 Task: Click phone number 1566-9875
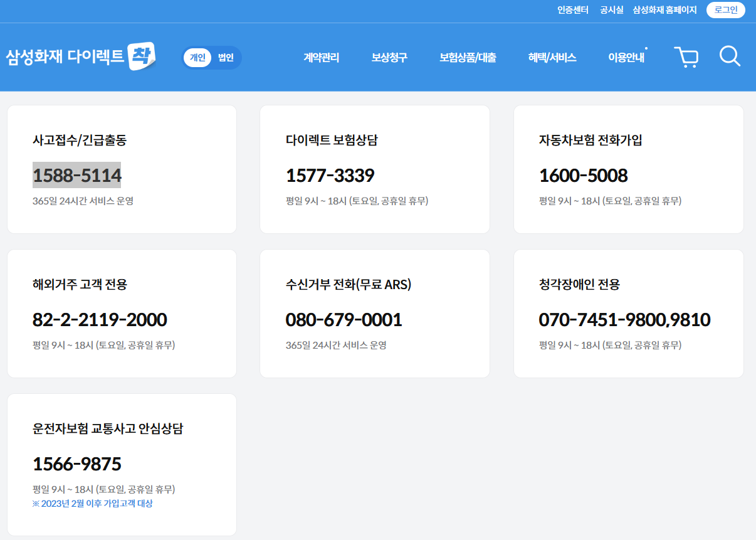[x=77, y=464]
